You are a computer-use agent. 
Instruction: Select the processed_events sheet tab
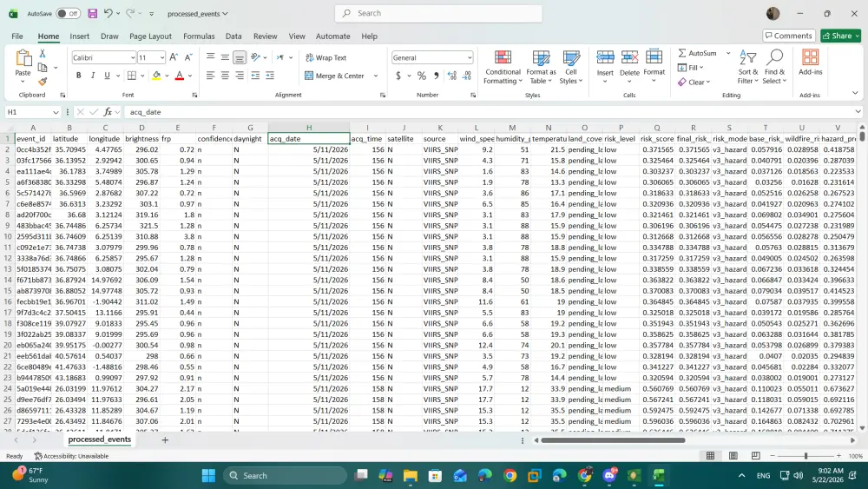coord(100,439)
